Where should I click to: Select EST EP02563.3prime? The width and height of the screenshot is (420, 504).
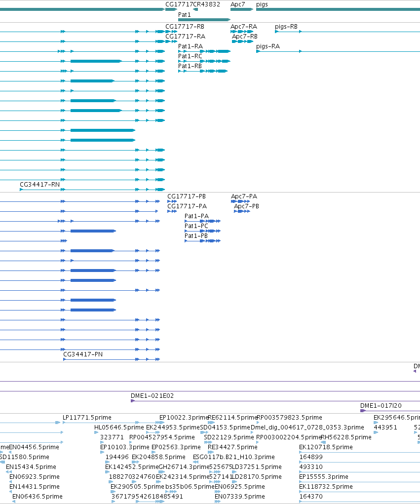pyautogui.click(x=176, y=447)
